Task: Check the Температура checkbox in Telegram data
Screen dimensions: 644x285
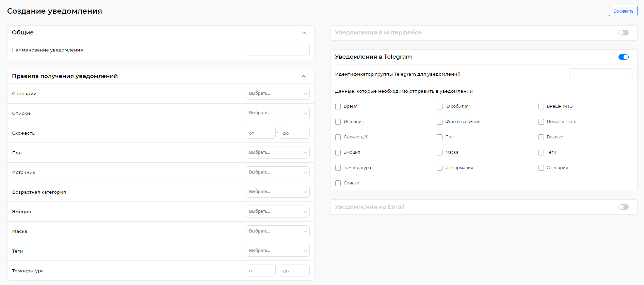Action: [338, 168]
